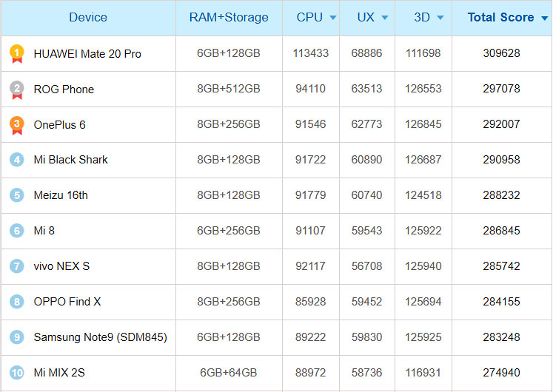
Task: Open the HUAWEI Mate 20 Pro entry
Action: (x=87, y=54)
